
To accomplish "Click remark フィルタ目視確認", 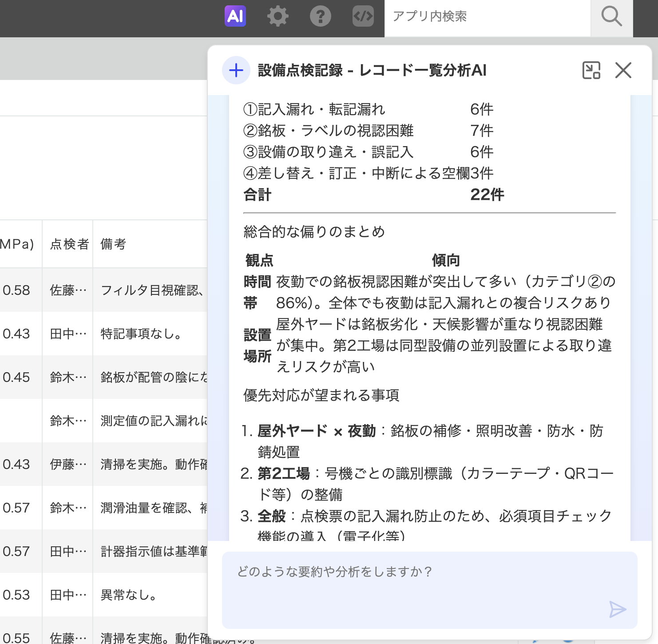I will click(153, 290).
